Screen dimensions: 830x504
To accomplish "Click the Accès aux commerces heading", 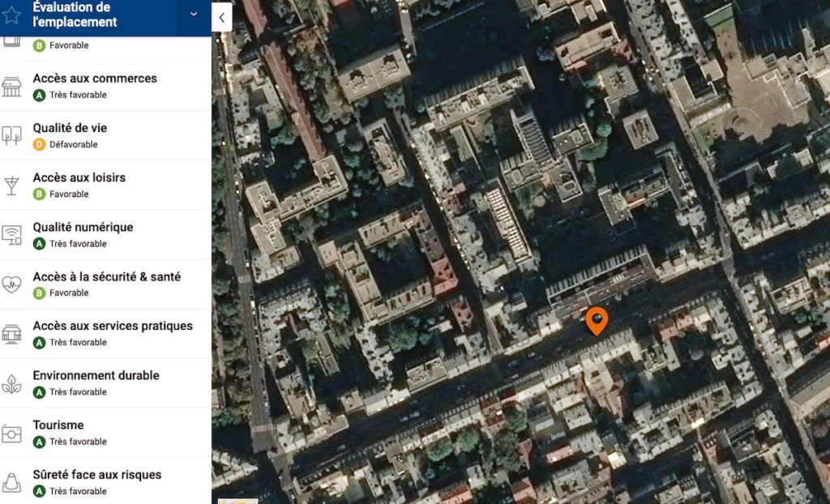I will pos(95,79).
